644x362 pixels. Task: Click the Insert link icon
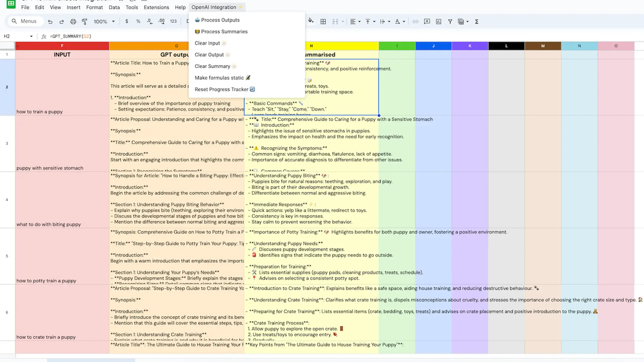coord(416,21)
